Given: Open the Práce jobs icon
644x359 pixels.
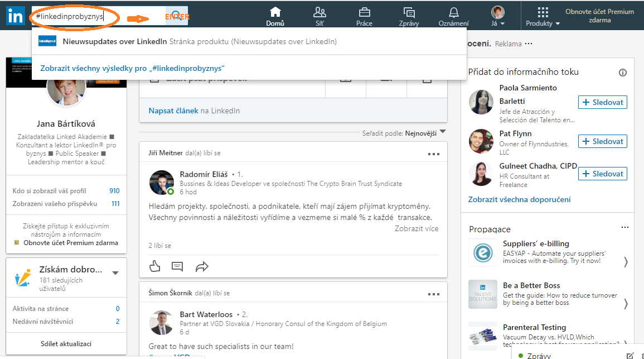Looking at the screenshot, I should click(364, 16).
